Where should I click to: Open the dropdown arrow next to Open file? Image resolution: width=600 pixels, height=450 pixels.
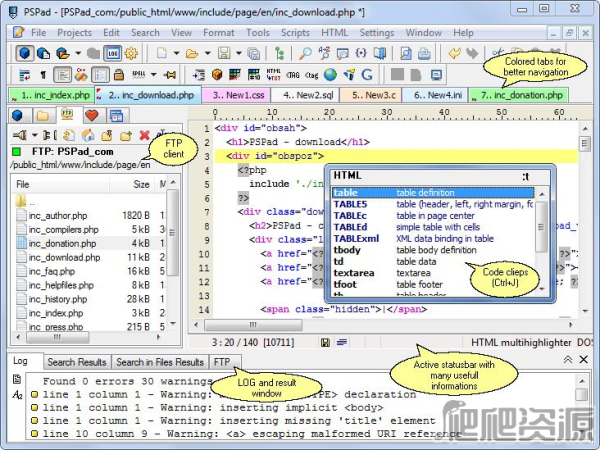(x=207, y=53)
